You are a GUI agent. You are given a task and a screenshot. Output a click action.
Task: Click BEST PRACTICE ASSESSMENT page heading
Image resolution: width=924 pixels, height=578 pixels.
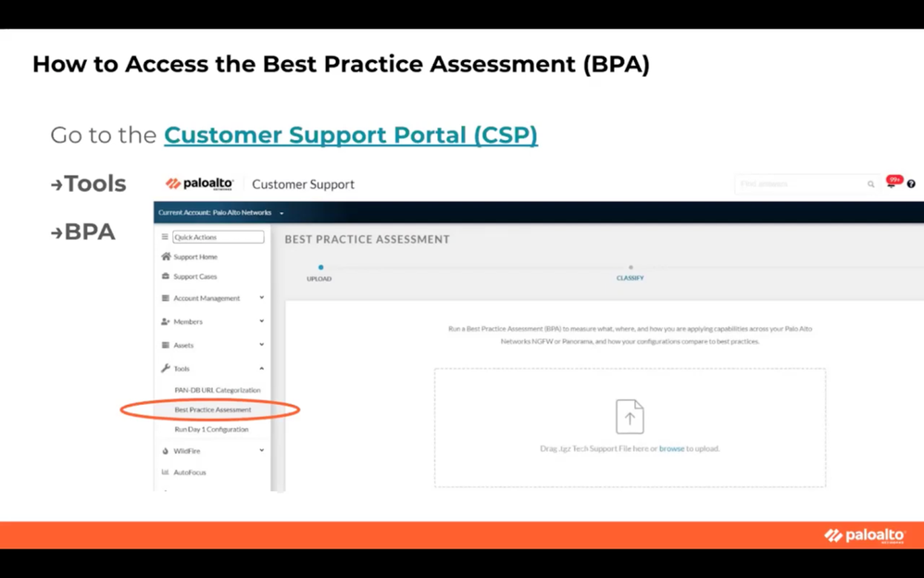[368, 239]
